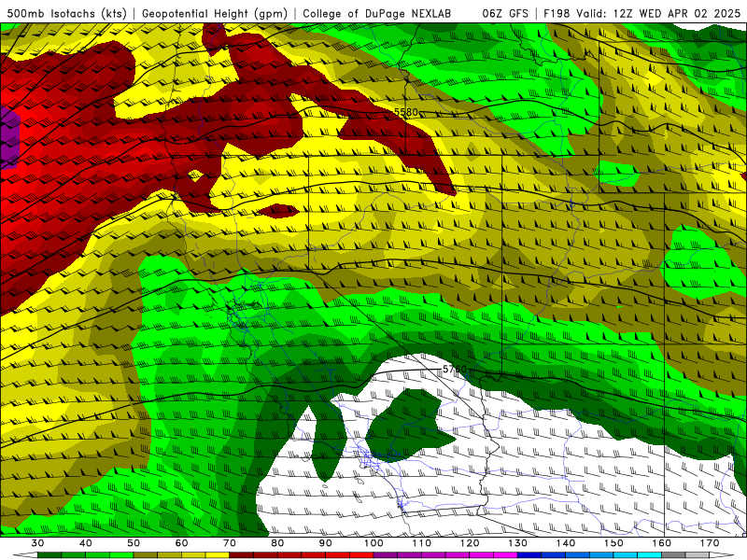Click the 130 value on the color scale
Viewport: 747px width, 560px height.
point(517,543)
